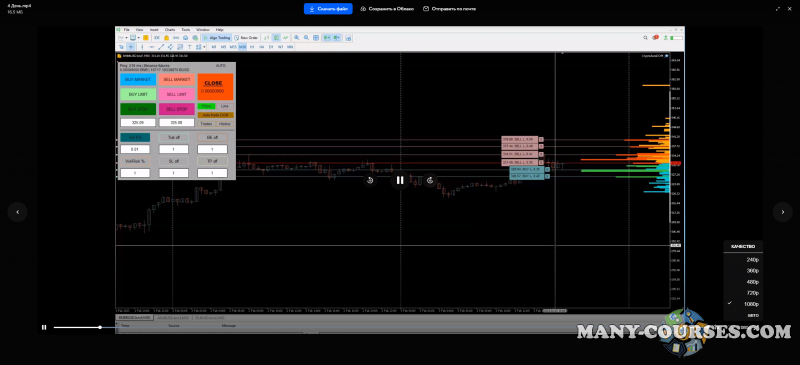Go to the next file with right arrow
The width and height of the screenshot is (800, 365).
[x=783, y=212]
